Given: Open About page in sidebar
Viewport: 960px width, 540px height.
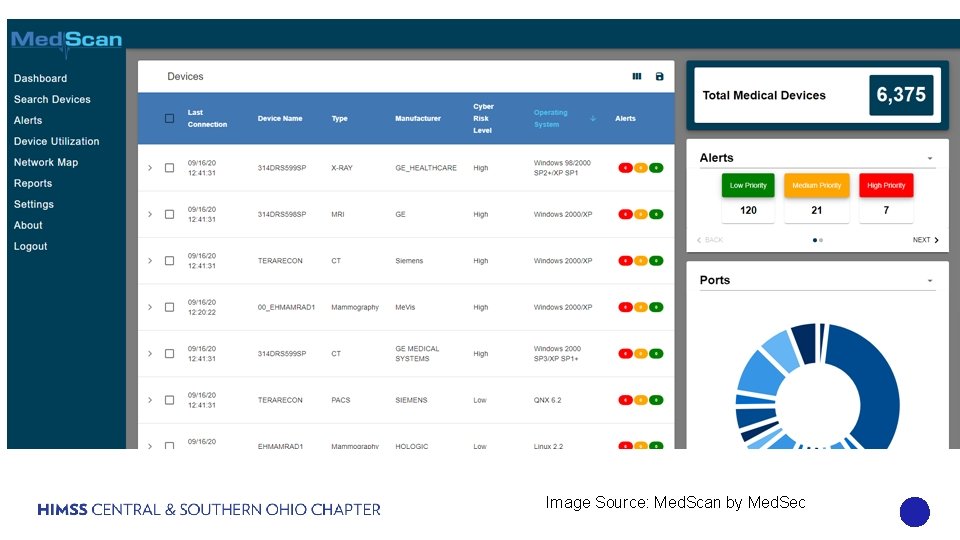Looking at the screenshot, I should (x=28, y=225).
